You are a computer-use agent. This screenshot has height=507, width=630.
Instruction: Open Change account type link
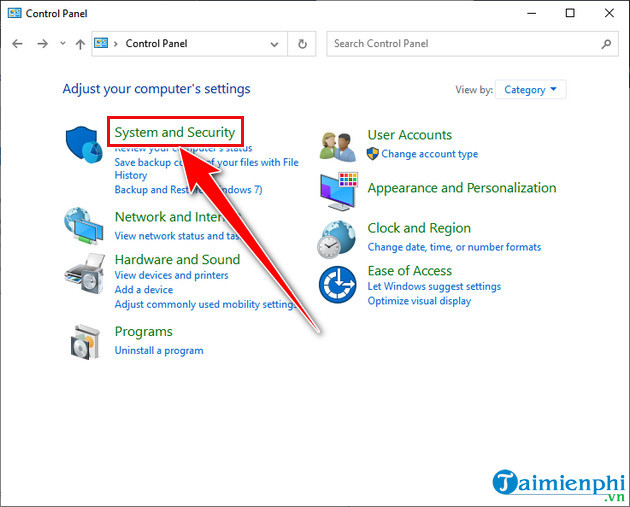click(429, 154)
